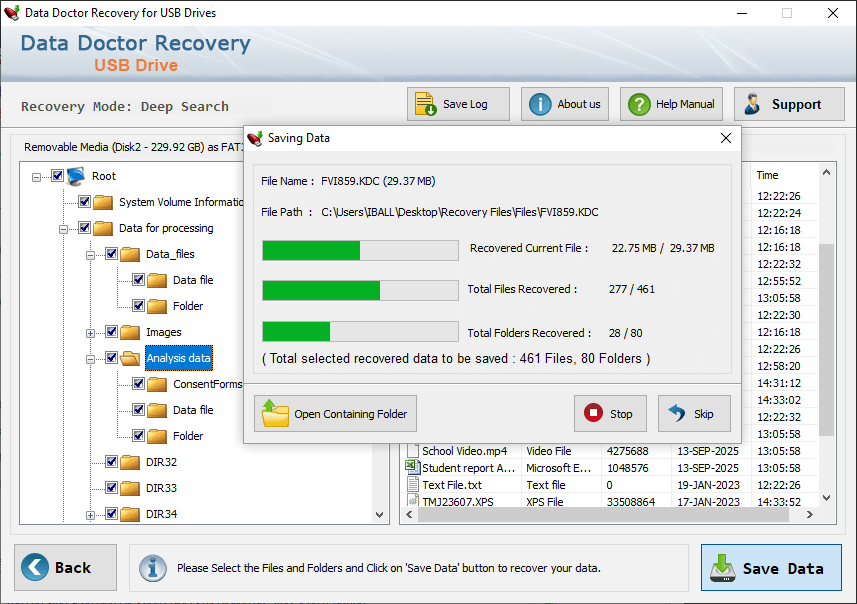The width and height of the screenshot is (857, 604).
Task: Click the Support button
Action: pos(789,104)
